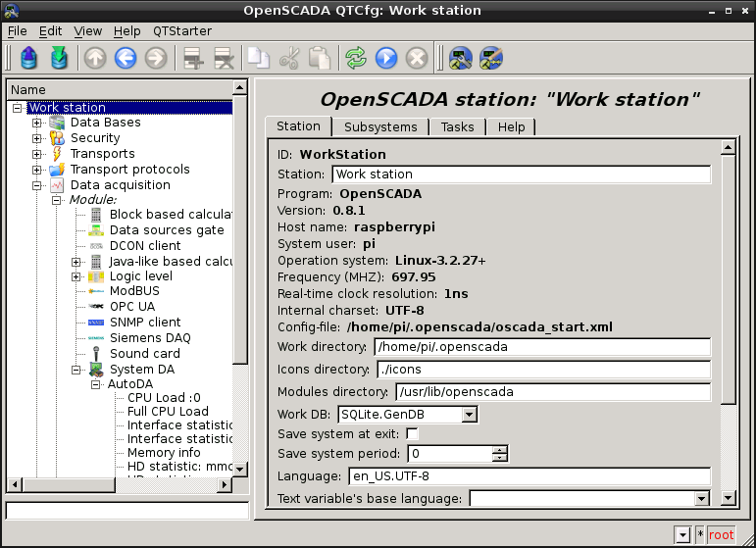Click the Paste clipboard toolbar icon
The width and height of the screenshot is (756, 548).
coord(320,58)
